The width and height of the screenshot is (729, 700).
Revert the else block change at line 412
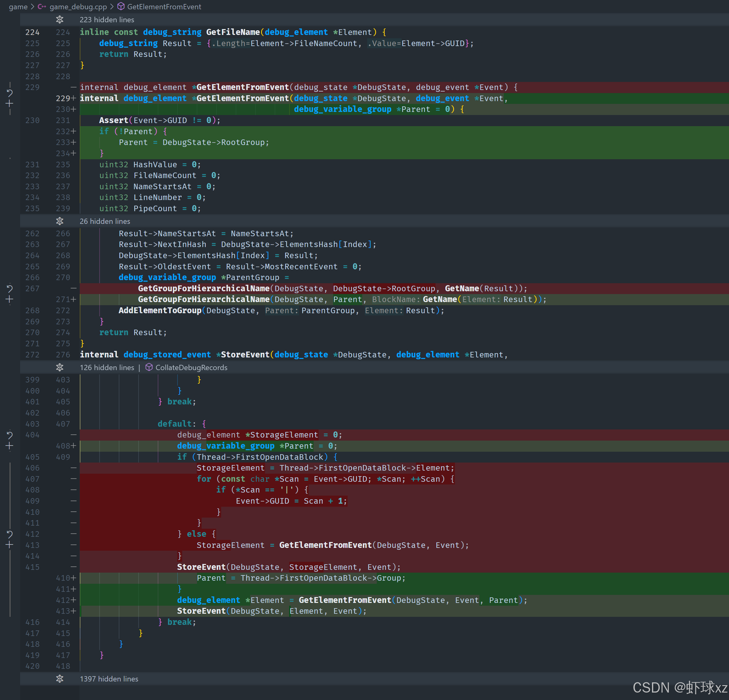pyautogui.click(x=10, y=534)
